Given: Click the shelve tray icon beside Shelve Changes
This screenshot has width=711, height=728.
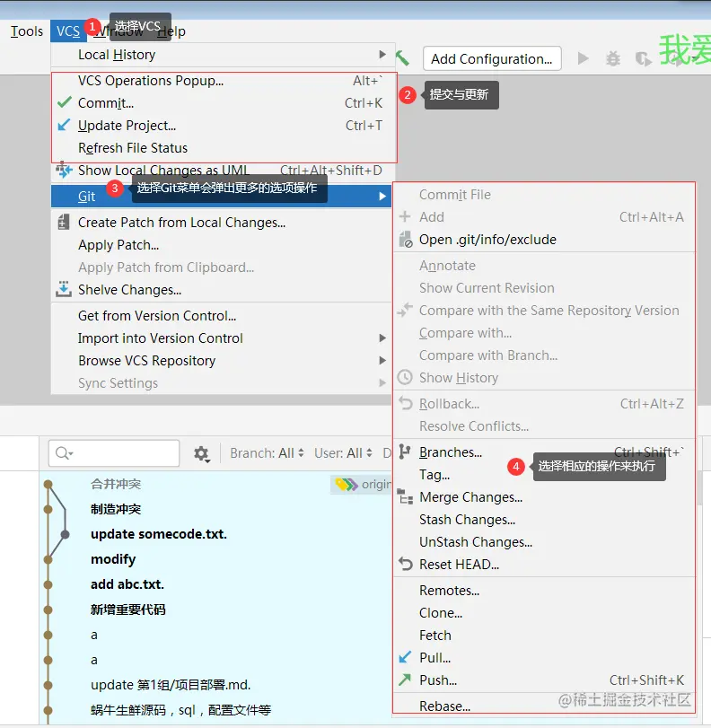Looking at the screenshot, I should (x=64, y=289).
